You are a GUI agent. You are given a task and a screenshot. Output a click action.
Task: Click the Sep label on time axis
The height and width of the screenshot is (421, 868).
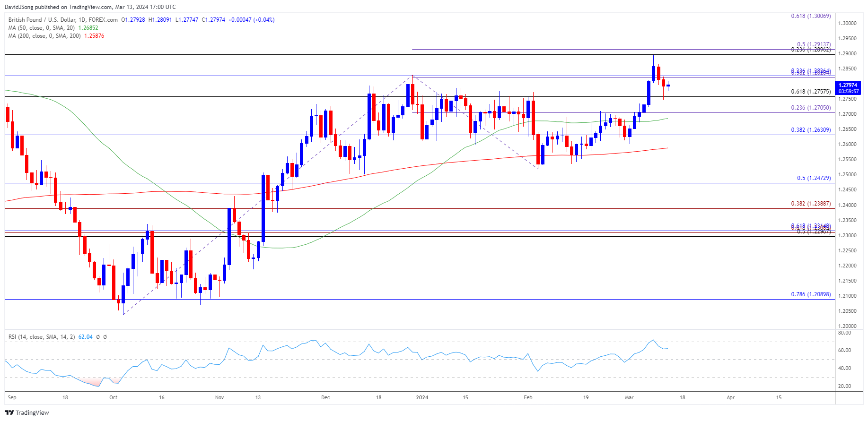tap(12, 397)
